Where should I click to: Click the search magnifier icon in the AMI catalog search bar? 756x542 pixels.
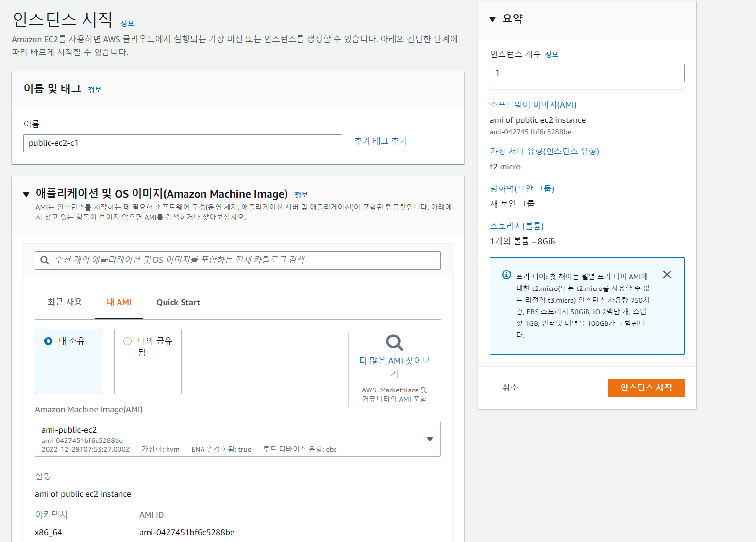45,260
